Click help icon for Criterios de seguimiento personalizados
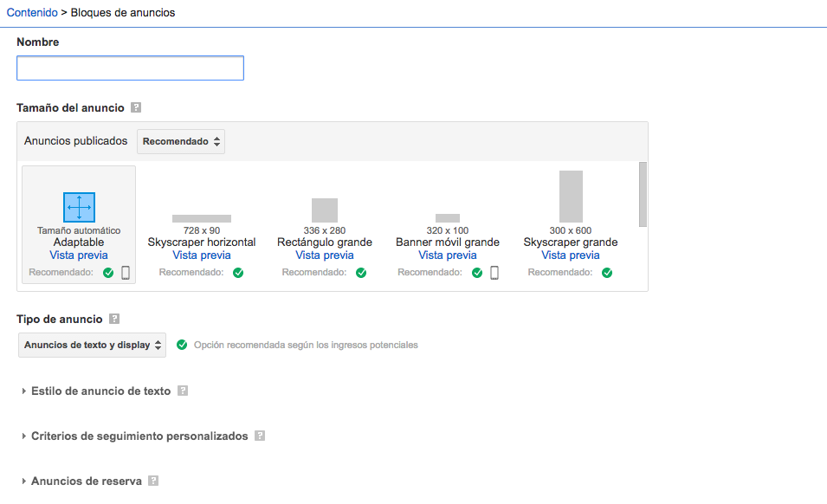 (x=260, y=436)
